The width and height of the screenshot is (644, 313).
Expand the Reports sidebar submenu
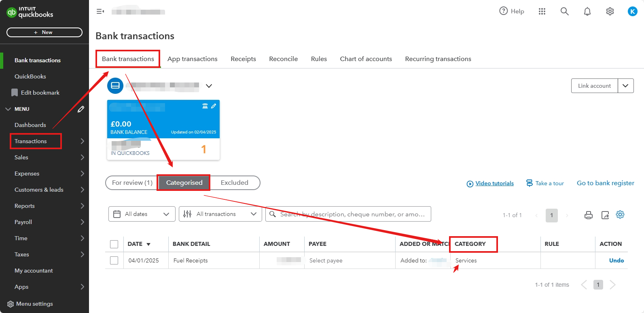tap(82, 206)
